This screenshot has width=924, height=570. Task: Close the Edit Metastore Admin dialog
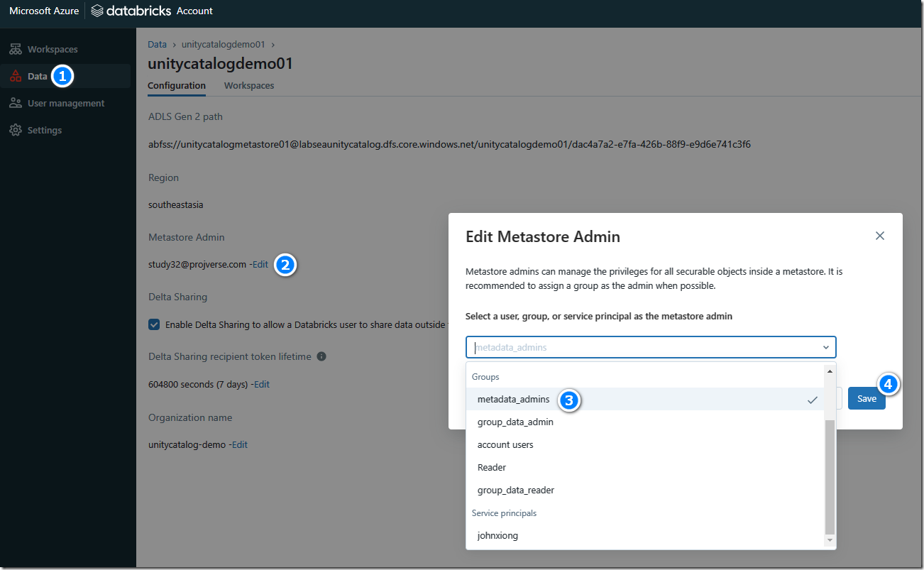[880, 236]
